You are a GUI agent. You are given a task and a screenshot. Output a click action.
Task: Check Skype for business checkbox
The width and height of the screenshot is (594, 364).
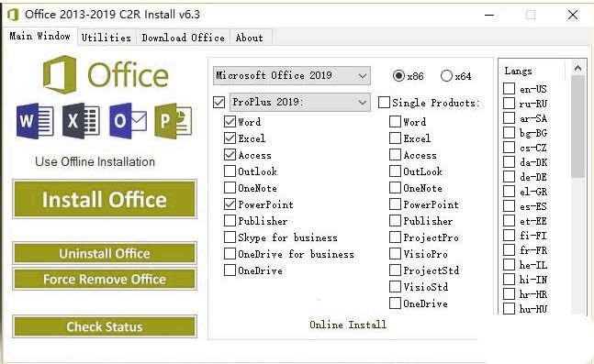pos(230,237)
